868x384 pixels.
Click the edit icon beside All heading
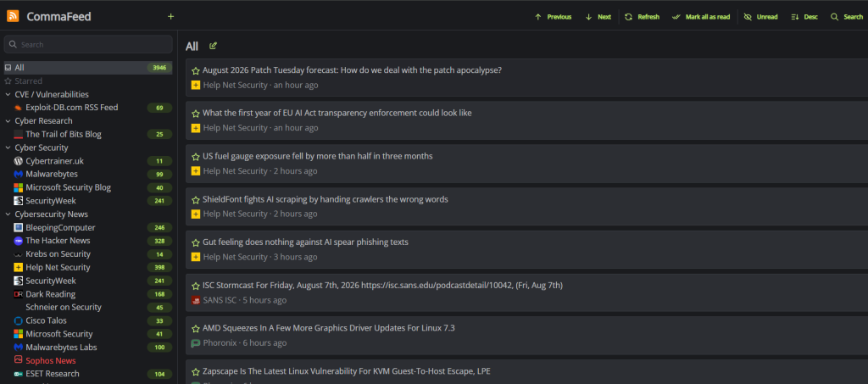point(213,46)
